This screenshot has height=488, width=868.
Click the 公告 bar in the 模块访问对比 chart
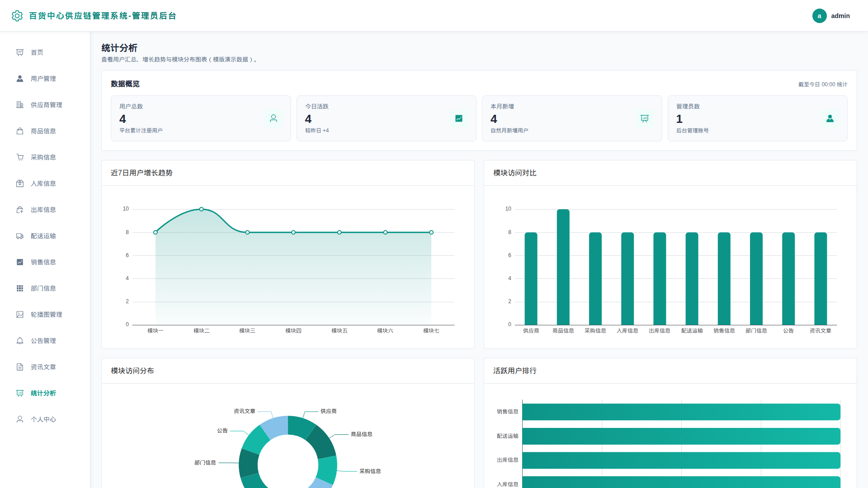788,278
